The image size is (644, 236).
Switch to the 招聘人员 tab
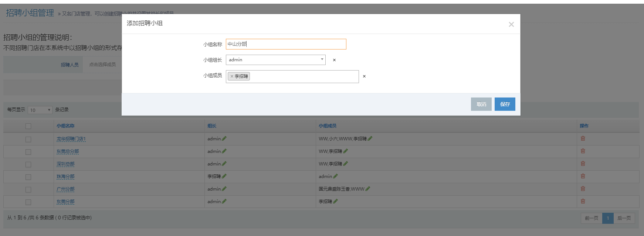point(70,65)
